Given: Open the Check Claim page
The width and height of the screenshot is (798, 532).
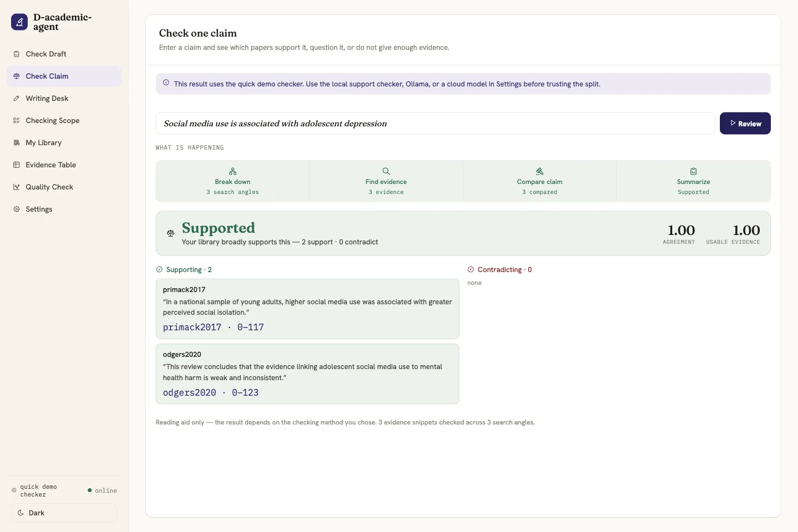Looking at the screenshot, I should pyautogui.click(x=64, y=76).
